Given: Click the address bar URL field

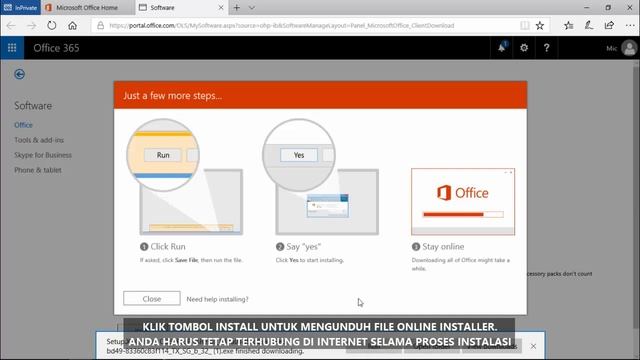Looking at the screenshot, I should coord(282,25).
